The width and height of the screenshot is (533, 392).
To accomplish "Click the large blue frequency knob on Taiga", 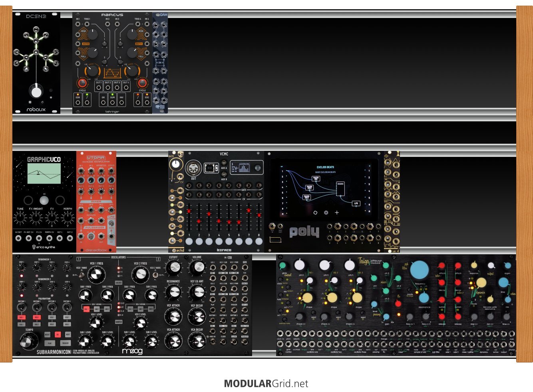I will pyautogui.click(x=420, y=270).
